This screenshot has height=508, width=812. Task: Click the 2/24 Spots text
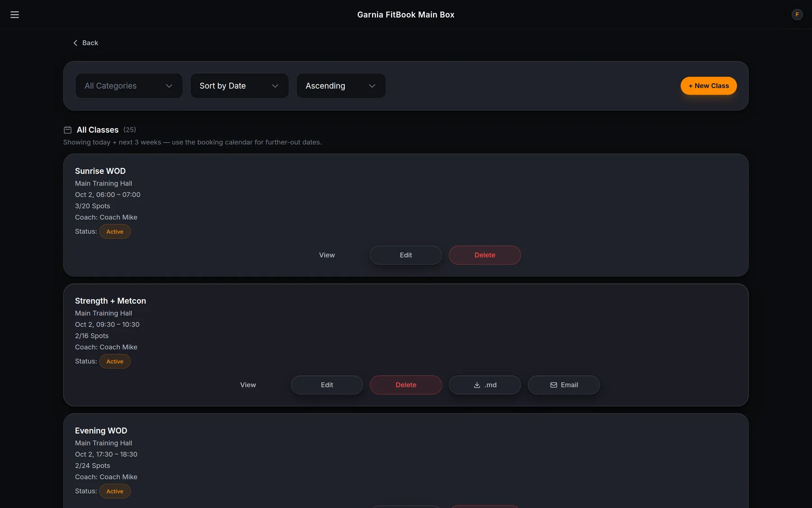coord(92,466)
